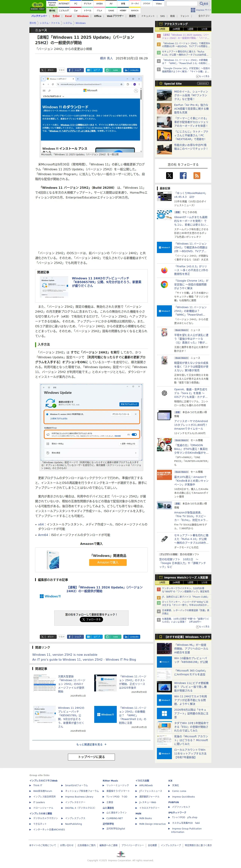Click author name 樽井 秀人
This screenshot has width=241, height=868.
tap(106, 58)
